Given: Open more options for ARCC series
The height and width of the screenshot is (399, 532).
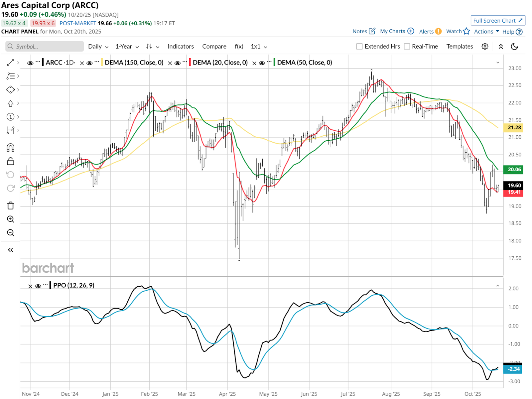Looking at the screenshot, I should 38,62.
